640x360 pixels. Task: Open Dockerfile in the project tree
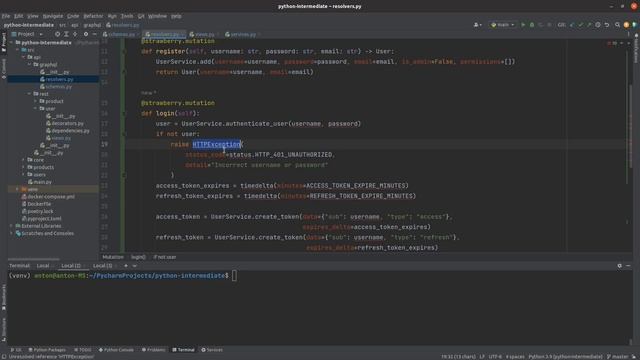(x=39, y=204)
